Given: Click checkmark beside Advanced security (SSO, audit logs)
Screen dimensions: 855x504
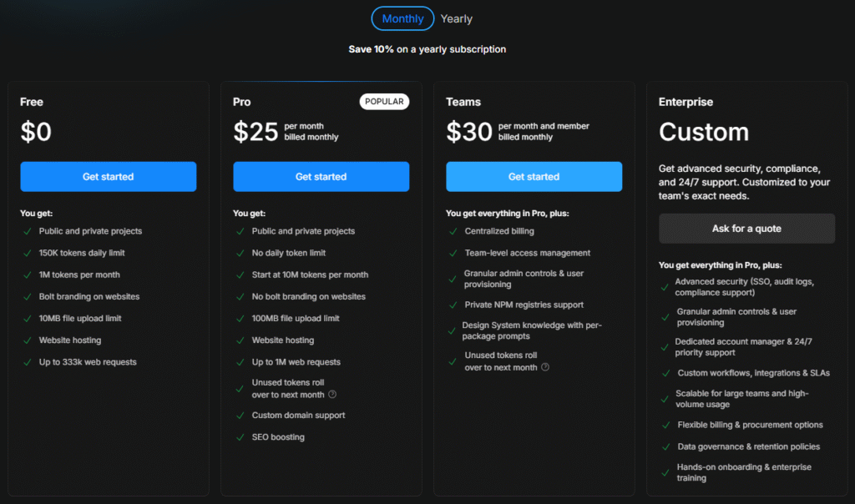Looking at the screenshot, I should tap(664, 287).
